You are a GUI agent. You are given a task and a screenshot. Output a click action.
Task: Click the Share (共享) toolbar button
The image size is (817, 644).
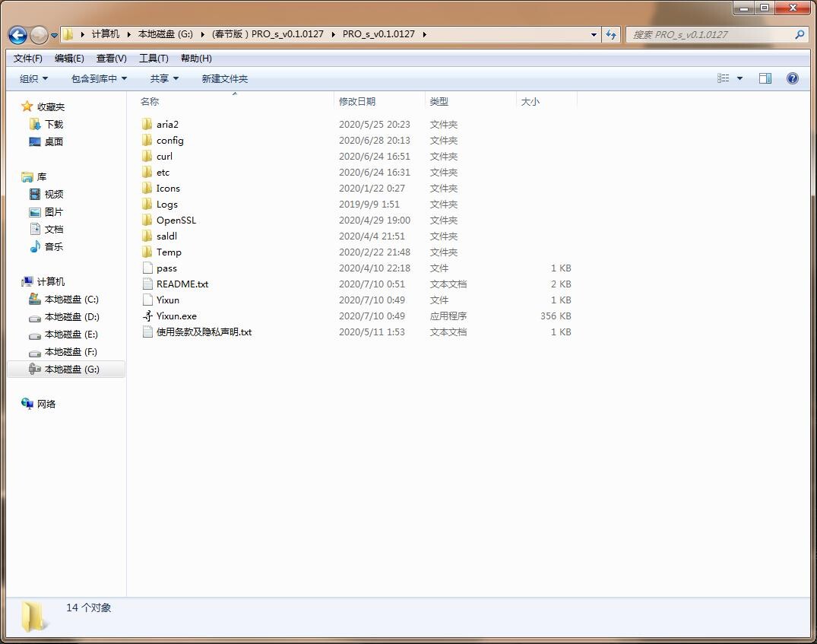coord(164,78)
